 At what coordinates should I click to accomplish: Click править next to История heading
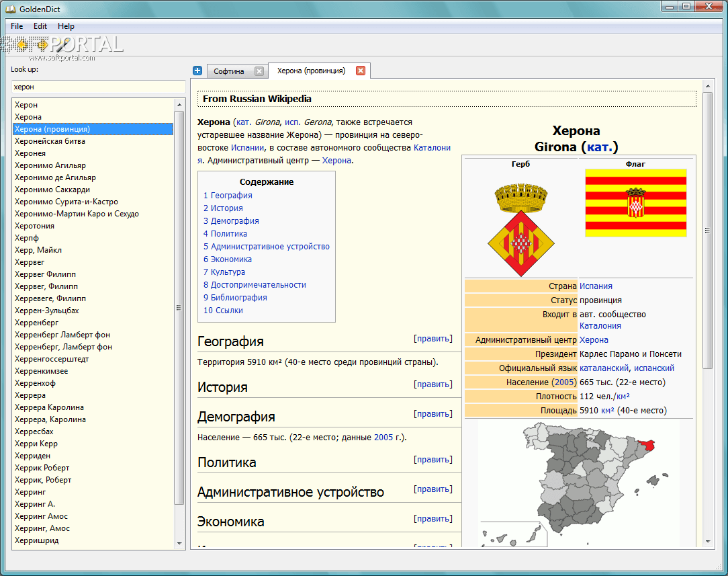point(433,384)
